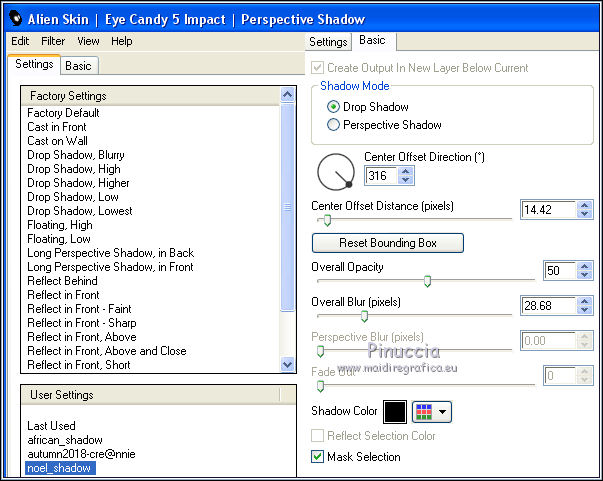Click Factory Settings list scroll-down arrow

[288, 364]
